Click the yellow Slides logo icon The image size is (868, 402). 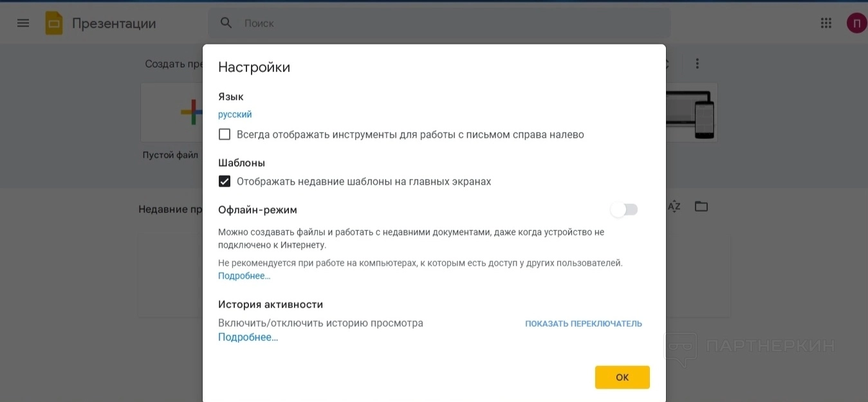[54, 23]
